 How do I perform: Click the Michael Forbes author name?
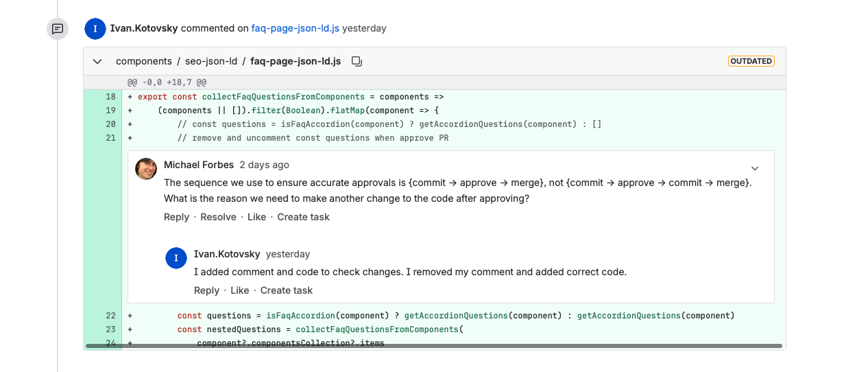click(199, 165)
